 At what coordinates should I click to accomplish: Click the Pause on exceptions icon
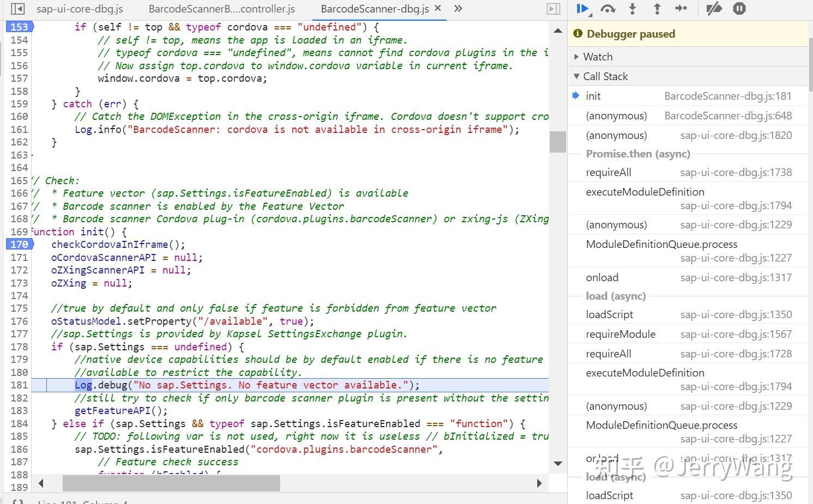739,9
